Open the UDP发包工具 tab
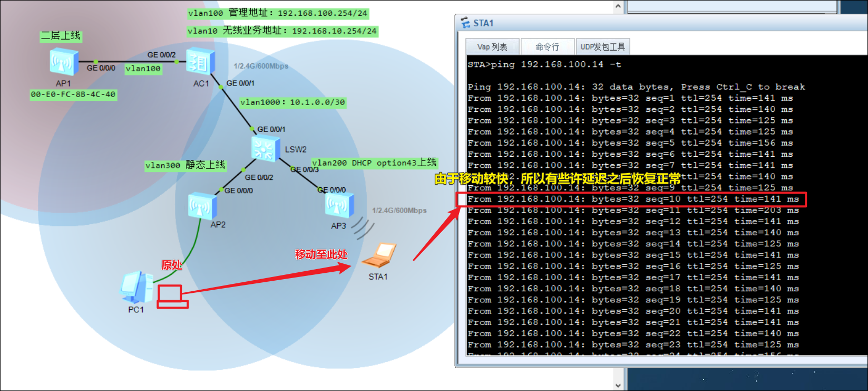 [x=602, y=46]
